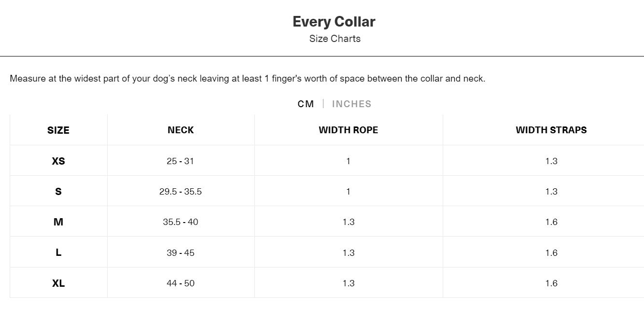Select the CM unit option
The height and width of the screenshot is (322, 644).
tap(306, 103)
